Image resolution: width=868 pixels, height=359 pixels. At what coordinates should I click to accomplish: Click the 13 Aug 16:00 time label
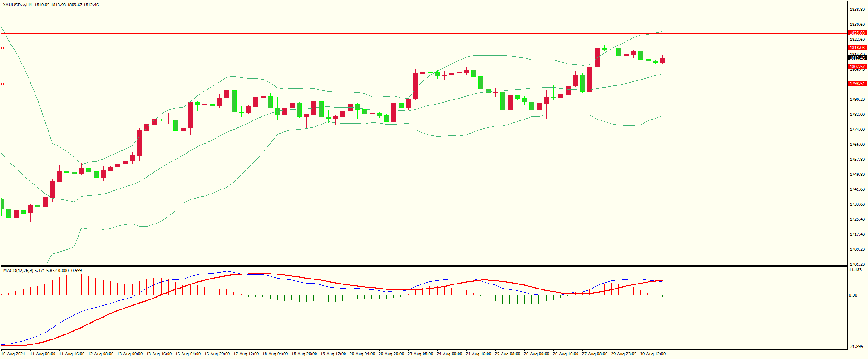point(159,354)
